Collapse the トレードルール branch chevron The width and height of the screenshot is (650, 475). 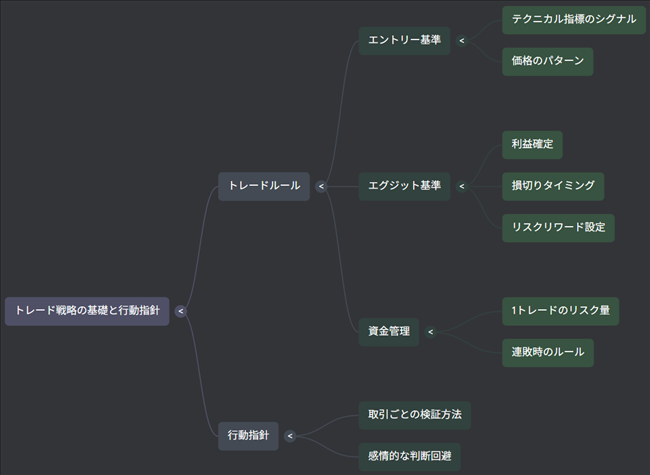coord(321,186)
